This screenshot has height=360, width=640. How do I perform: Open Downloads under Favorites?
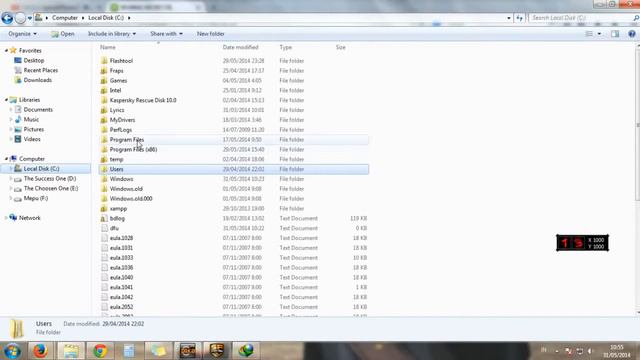coord(38,80)
